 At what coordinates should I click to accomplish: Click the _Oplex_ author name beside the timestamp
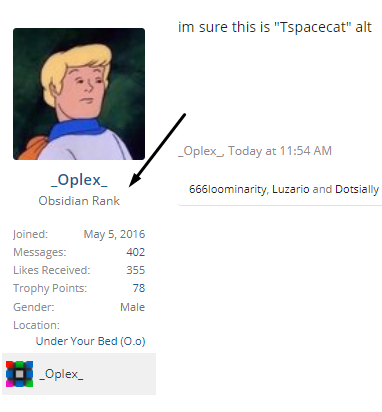[x=200, y=151]
